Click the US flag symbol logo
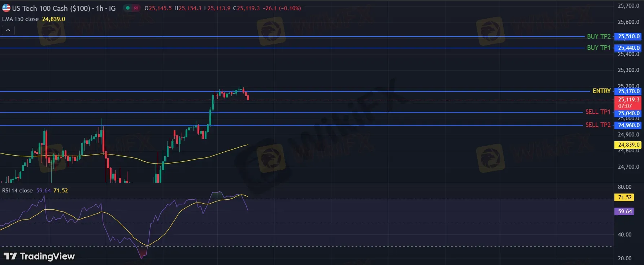 [6, 8]
